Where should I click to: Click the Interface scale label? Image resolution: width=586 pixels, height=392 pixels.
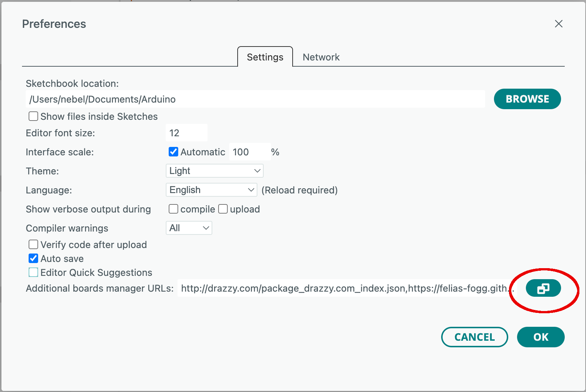(x=60, y=152)
